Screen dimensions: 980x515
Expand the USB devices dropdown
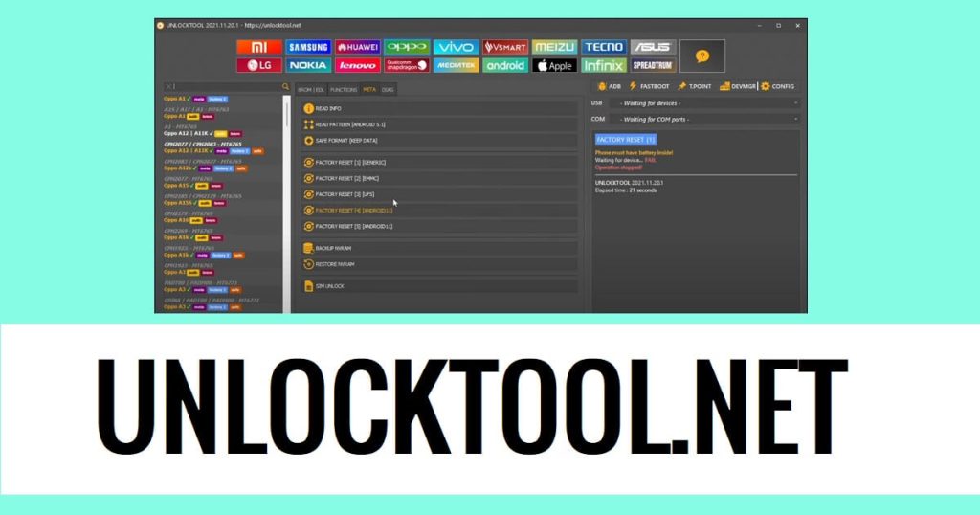(707, 103)
